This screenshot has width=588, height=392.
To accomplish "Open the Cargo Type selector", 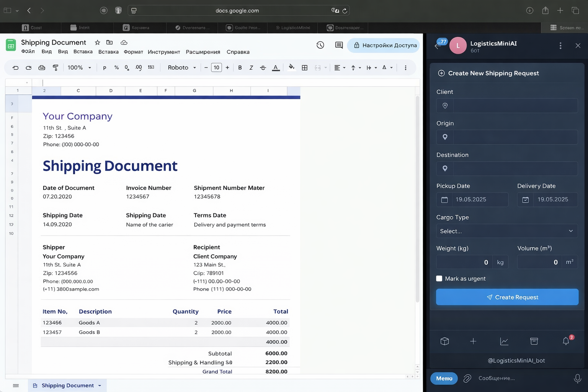I will pyautogui.click(x=506, y=231).
